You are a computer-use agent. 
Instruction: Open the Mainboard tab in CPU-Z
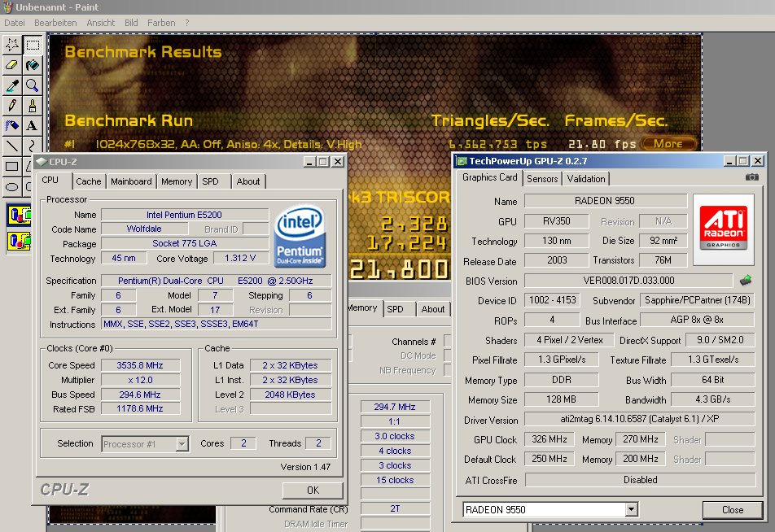(x=132, y=181)
